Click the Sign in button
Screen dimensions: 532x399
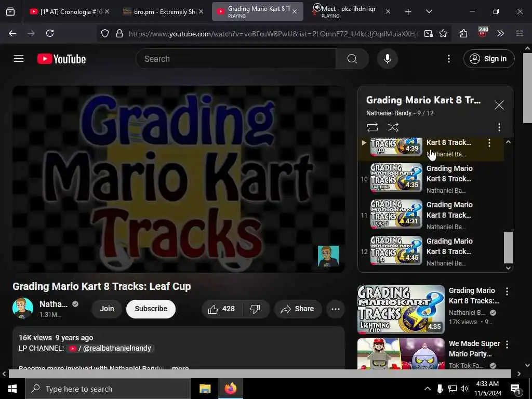(488, 59)
